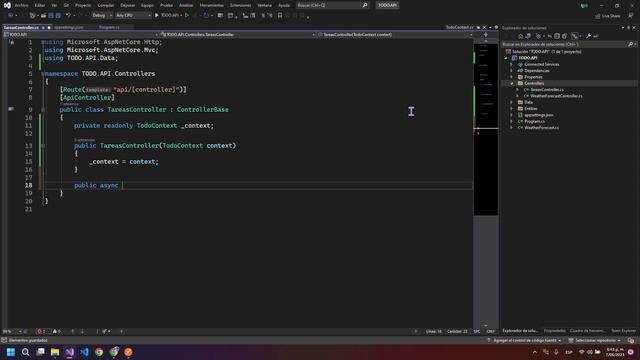
Task: Switch to the Propiedades panel tab
Action: [555, 331]
